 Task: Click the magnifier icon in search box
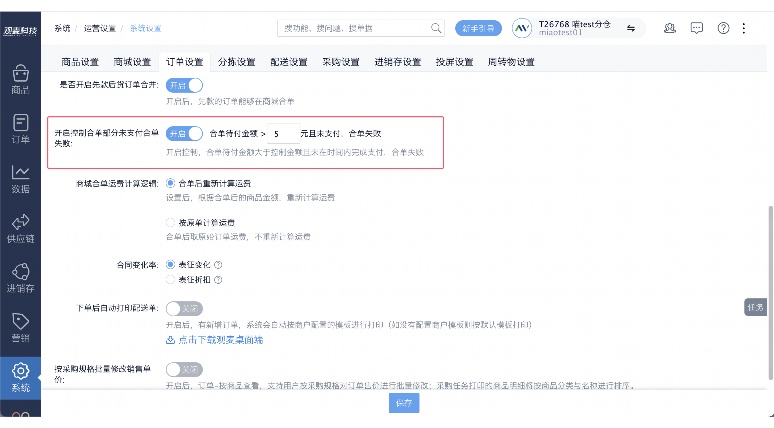435,28
